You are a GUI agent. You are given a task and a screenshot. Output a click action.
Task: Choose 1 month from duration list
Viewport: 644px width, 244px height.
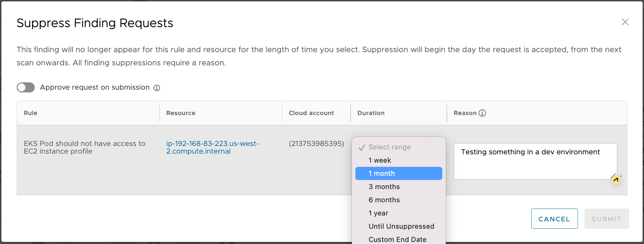[x=382, y=173]
